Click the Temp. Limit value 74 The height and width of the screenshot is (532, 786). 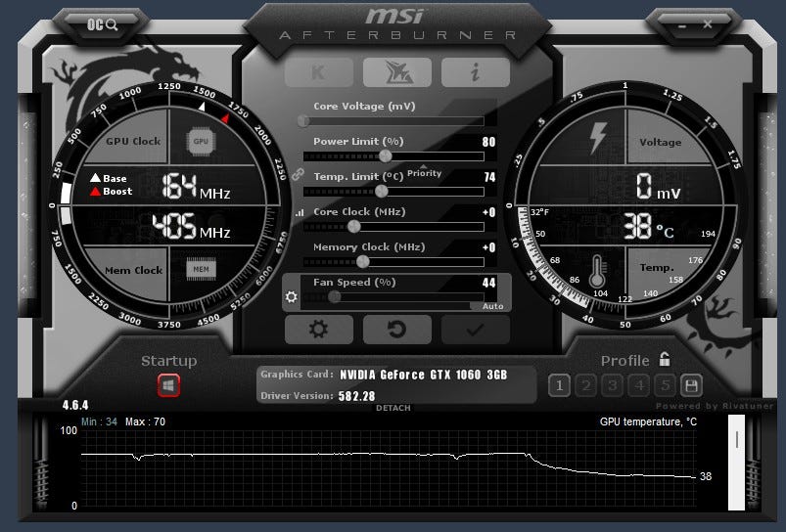(489, 177)
